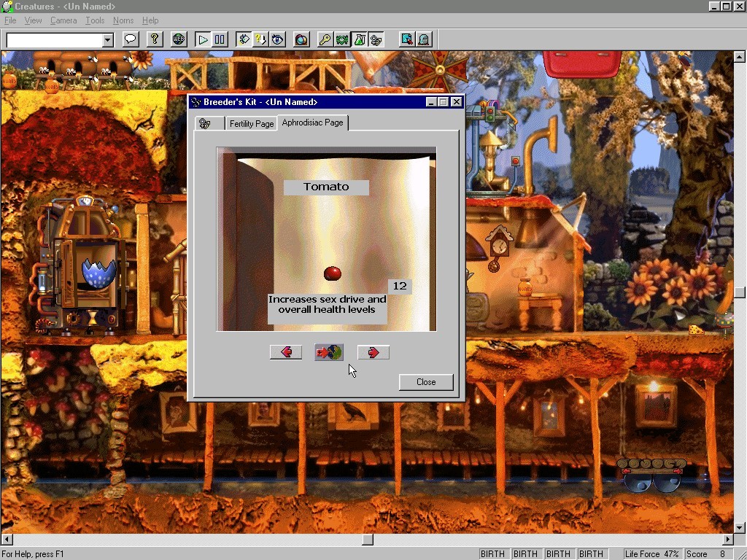Click the horizontal scrollbar right arrow
Image resolution: width=747 pixels, height=560 pixels.
click(x=727, y=540)
